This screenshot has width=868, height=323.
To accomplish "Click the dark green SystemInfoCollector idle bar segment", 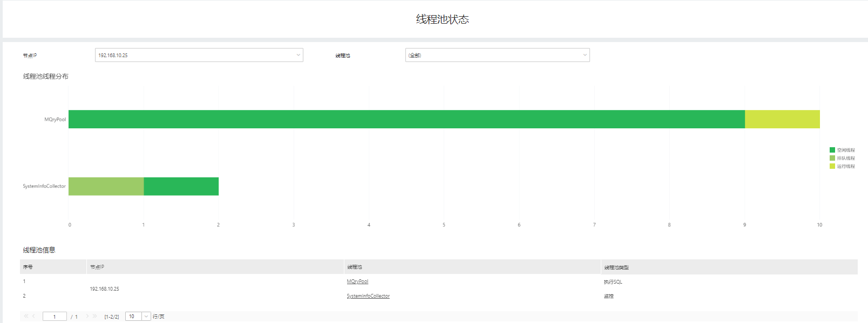I will point(181,187).
